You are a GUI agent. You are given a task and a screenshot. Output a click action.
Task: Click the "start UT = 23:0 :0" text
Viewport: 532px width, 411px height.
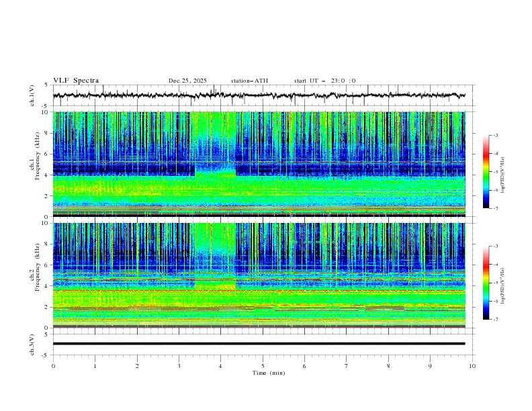(324, 81)
